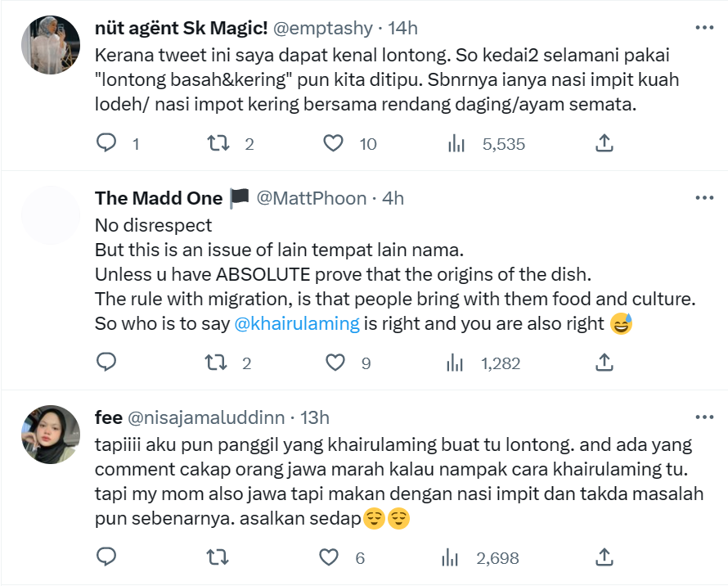Viewport: 728px width, 586px height.
Task: Open The Madd One's profile name
Action: point(159,198)
